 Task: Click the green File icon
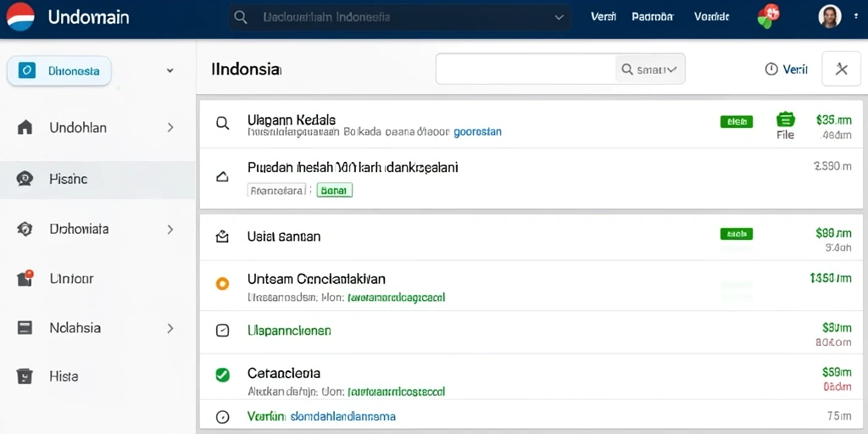coord(786,120)
